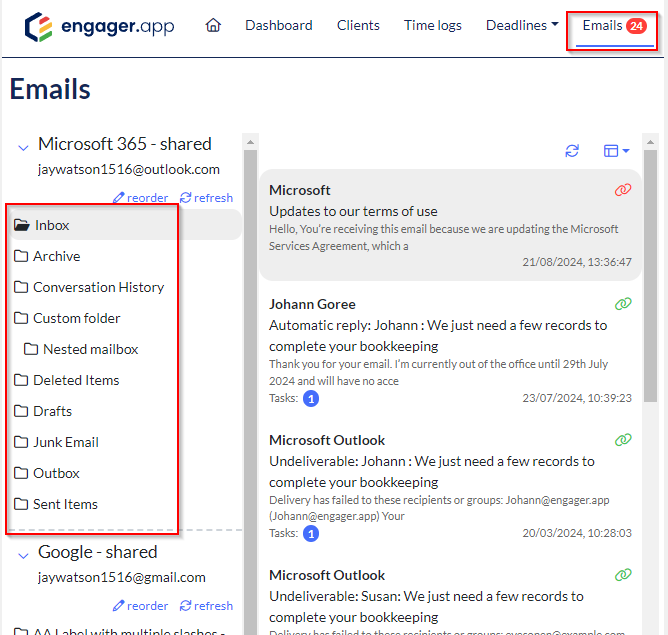Viewport: 668px width, 635px height.
Task: Click refresh under the Microsoft 365 account
Action: (206, 198)
